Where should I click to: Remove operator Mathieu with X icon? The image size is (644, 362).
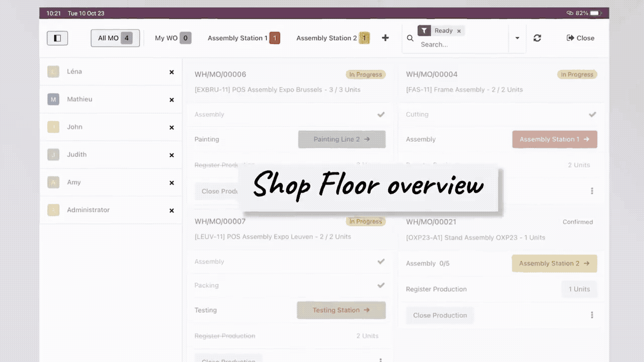[172, 100]
